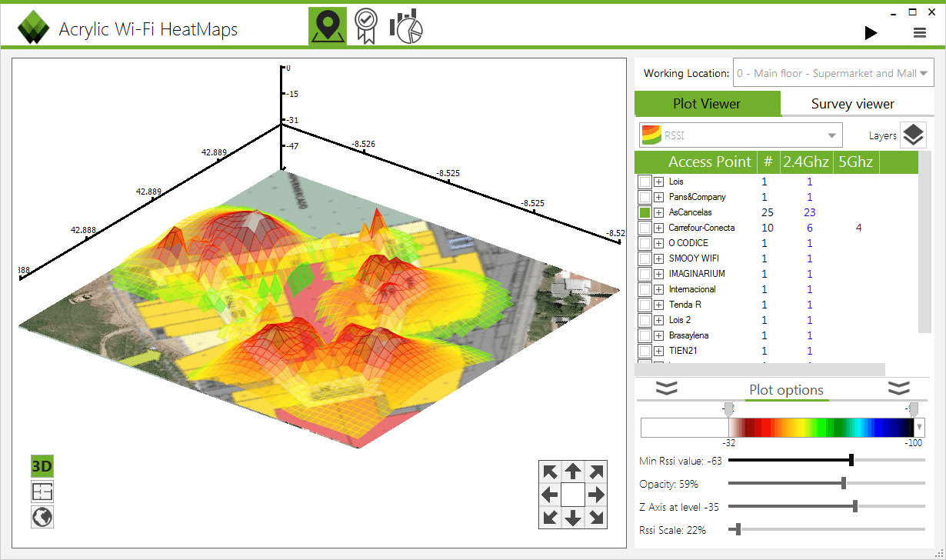Image resolution: width=946 pixels, height=560 pixels.
Task: Expand the Lois tree node
Action: pyautogui.click(x=659, y=182)
